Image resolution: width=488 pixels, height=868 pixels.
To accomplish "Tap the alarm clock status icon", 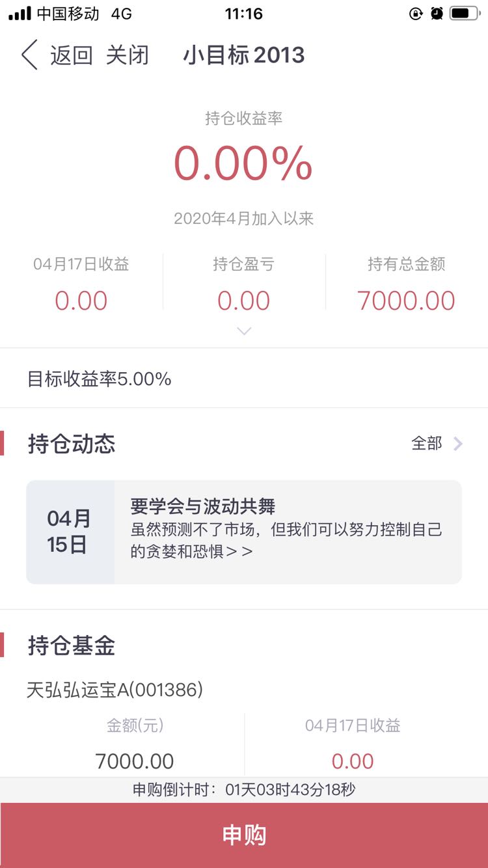I will point(437,13).
